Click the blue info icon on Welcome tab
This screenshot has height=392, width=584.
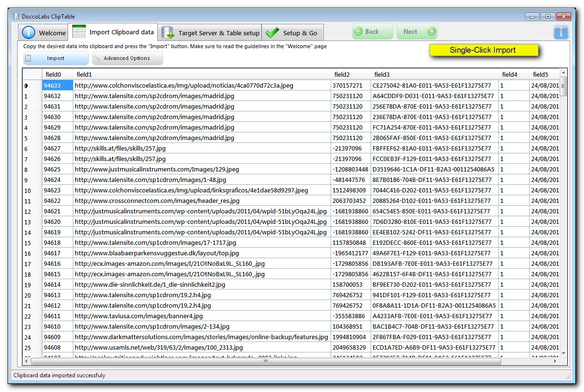coord(29,33)
